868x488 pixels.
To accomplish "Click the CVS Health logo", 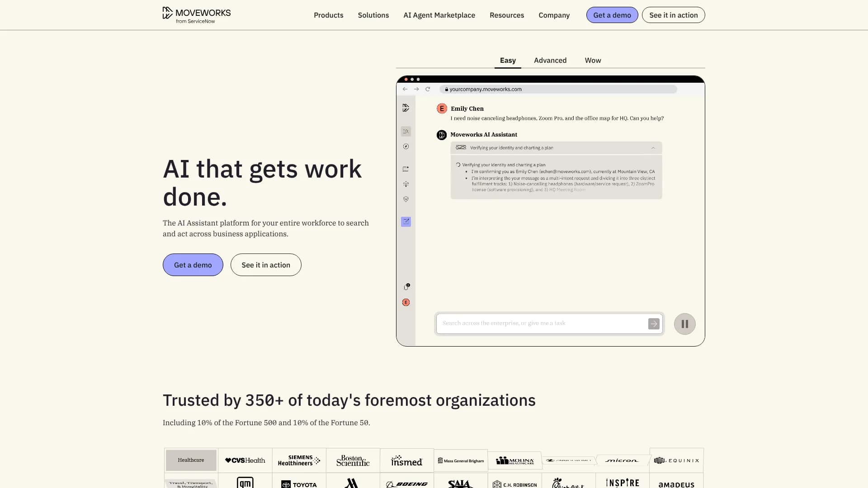I will pyautogui.click(x=245, y=460).
